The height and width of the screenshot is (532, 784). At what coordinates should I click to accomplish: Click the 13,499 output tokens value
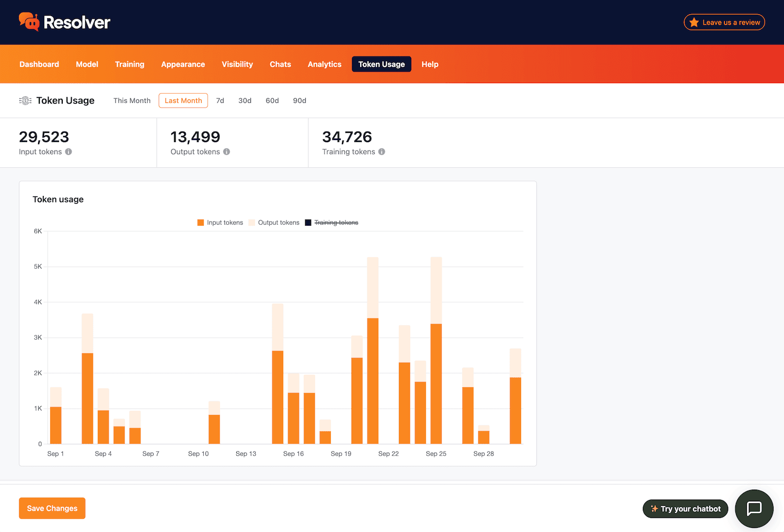click(x=195, y=137)
